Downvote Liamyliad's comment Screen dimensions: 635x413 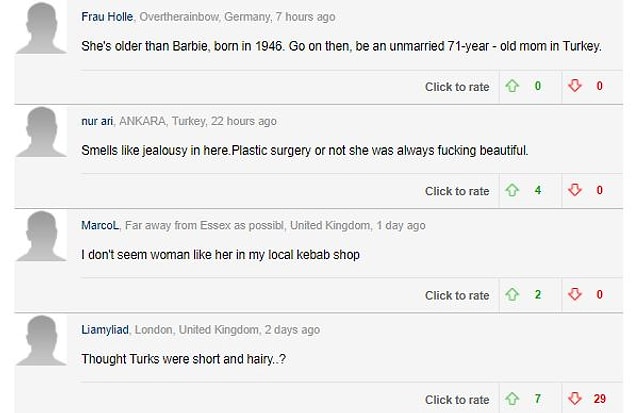[x=575, y=399]
